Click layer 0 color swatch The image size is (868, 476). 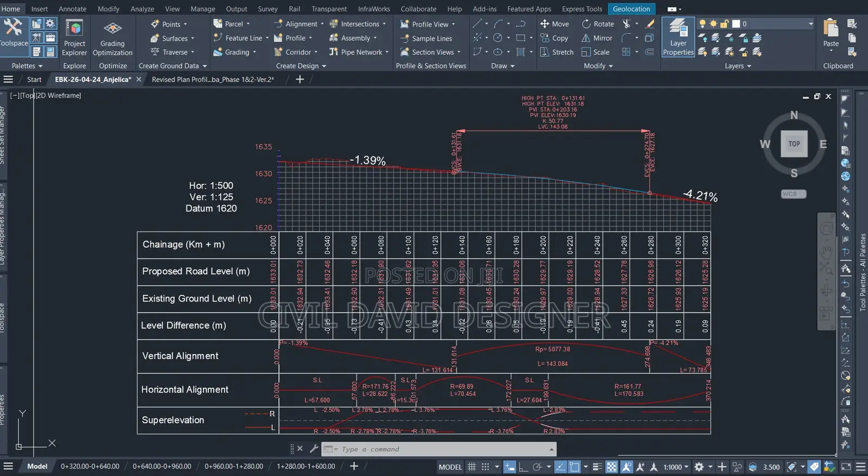pyautogui.click(x=736, y=24)
